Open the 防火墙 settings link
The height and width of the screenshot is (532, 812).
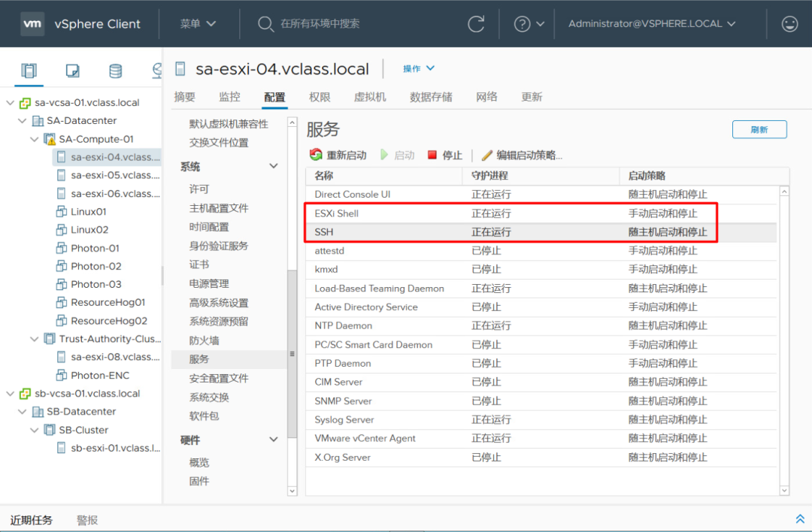[x=204, y=340]
